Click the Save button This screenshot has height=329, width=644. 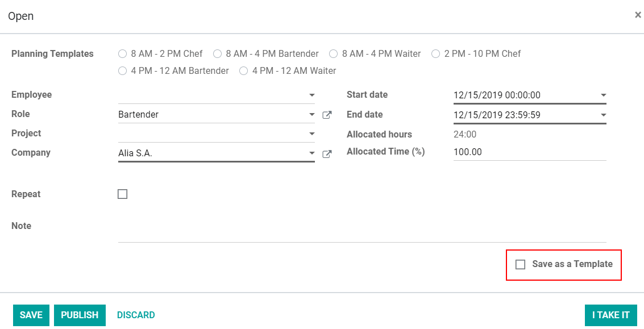pos(31,315)
